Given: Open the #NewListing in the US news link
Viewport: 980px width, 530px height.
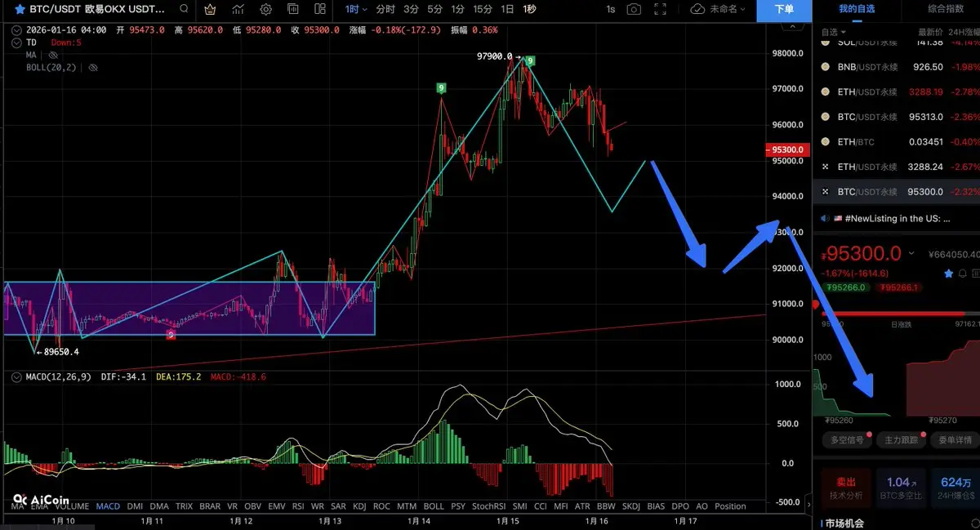Looking at the screenshot, I should click(897, 218).
